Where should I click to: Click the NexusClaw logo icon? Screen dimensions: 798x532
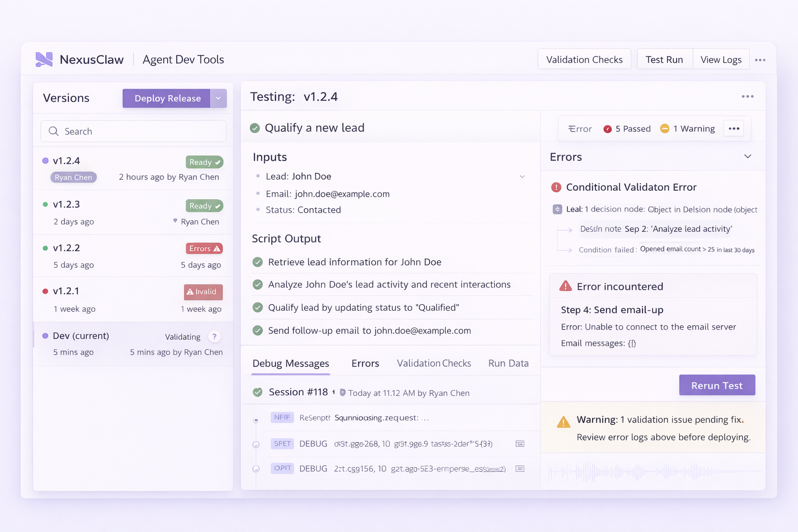point(44,59)
